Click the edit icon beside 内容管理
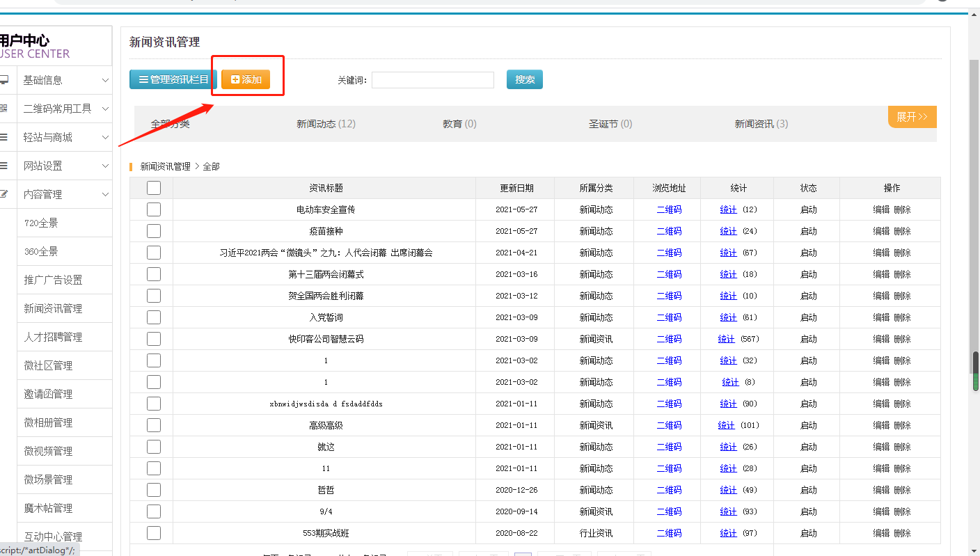980x556 pixels. click(4, 194)
